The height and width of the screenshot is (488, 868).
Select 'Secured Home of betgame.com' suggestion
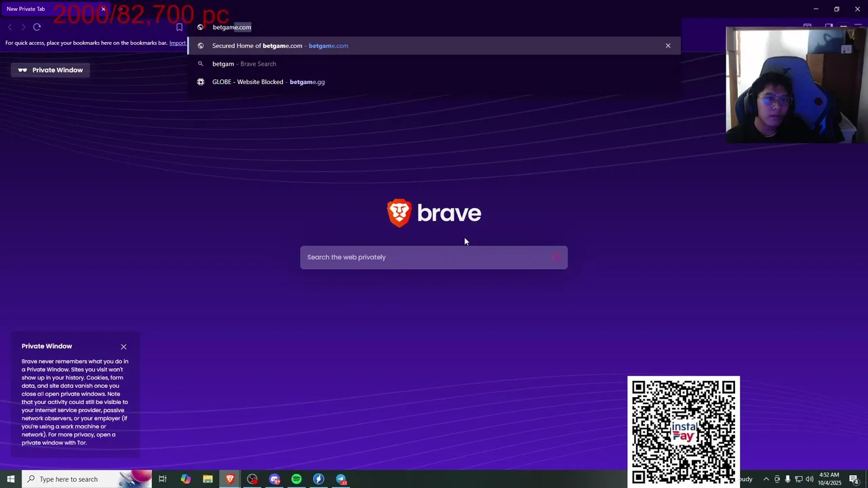tap(434, 45)
